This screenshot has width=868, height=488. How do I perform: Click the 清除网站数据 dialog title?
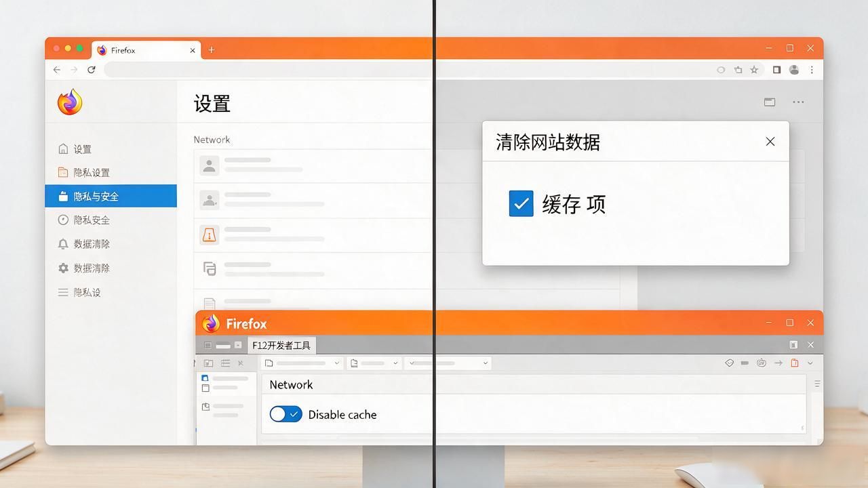pos(548,142)
